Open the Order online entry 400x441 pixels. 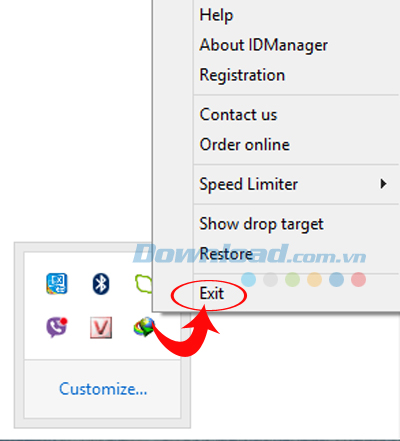[x=244, y=145]
